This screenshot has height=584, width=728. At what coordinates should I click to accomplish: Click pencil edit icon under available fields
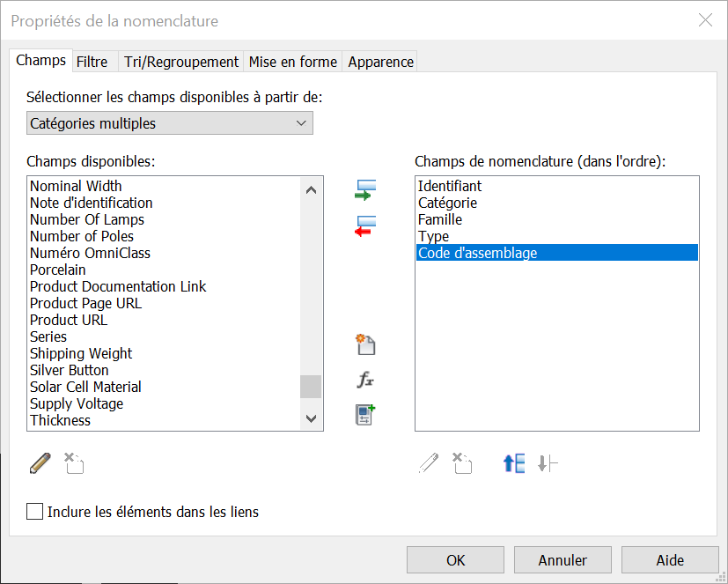(x=40, y=463)
